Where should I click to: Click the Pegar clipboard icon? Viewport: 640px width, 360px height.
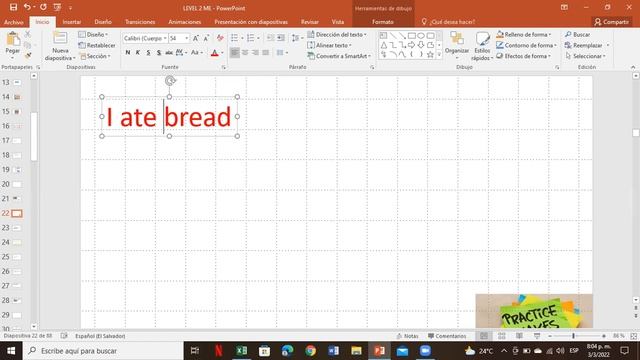[x=13, y=40]
